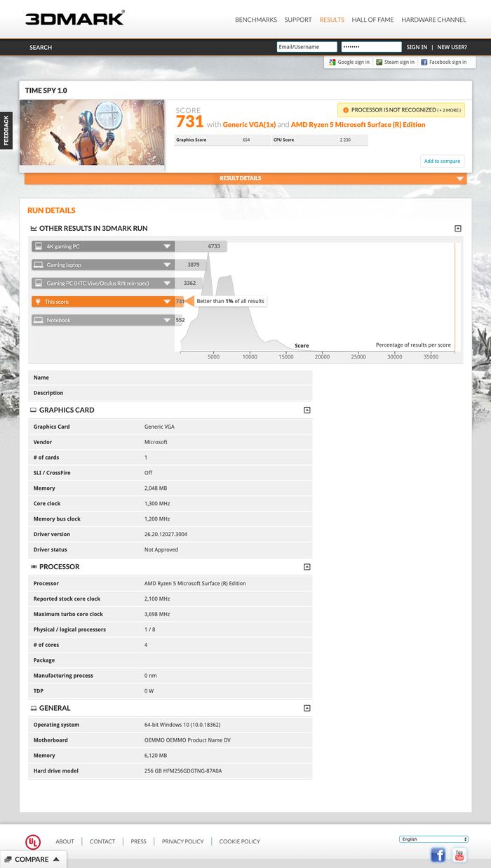Open the Compare tab at bottom left
The image size is (491, 868).
pos(32,860)
